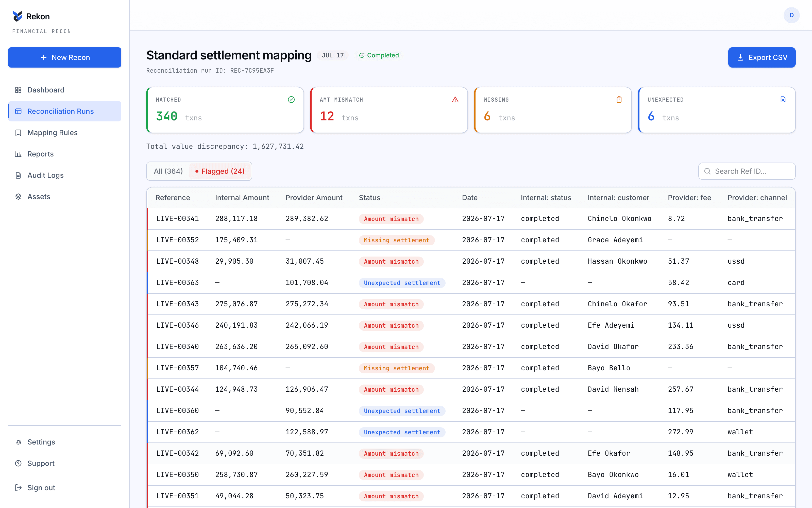Go to Mapping Rules
812x508 pixels.
click(65, 133)
